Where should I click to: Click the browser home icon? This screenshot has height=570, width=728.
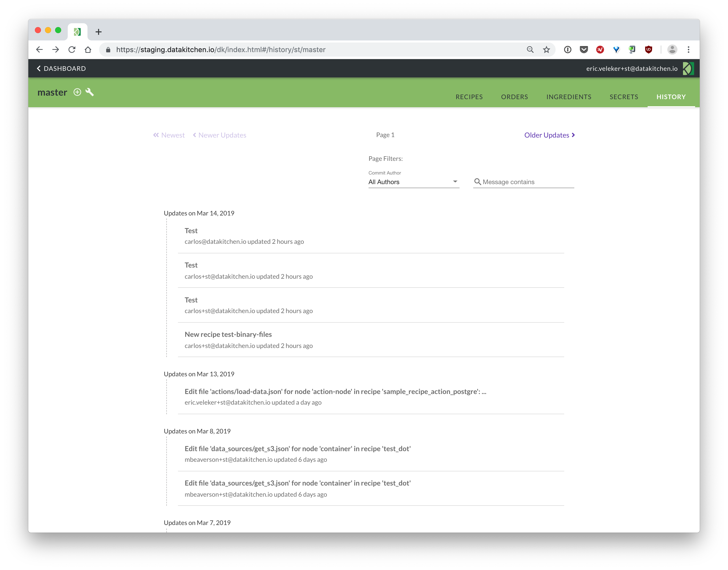click(88, 50)
